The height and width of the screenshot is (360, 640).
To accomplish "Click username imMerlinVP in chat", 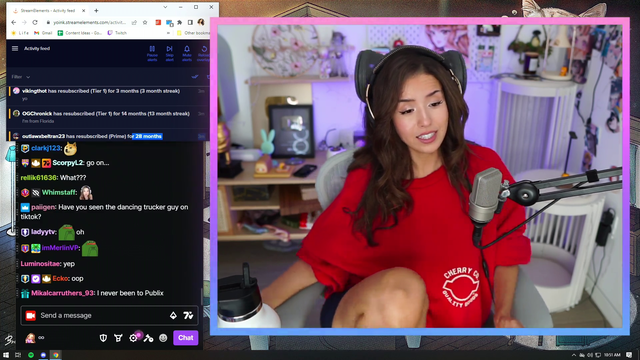I will point(60,248).
